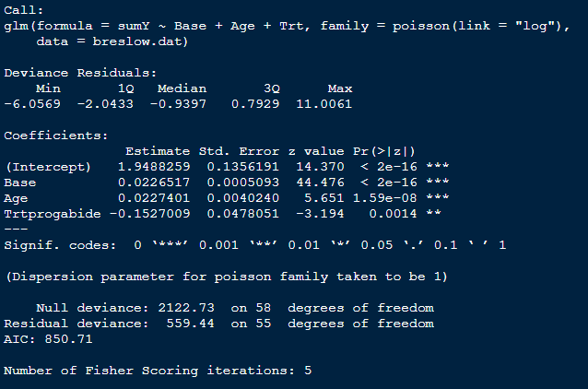The height and width of the screenshot is (389, 588).
Task: Select the Median residual value -0.9397
Action: [x=178, y=104]
